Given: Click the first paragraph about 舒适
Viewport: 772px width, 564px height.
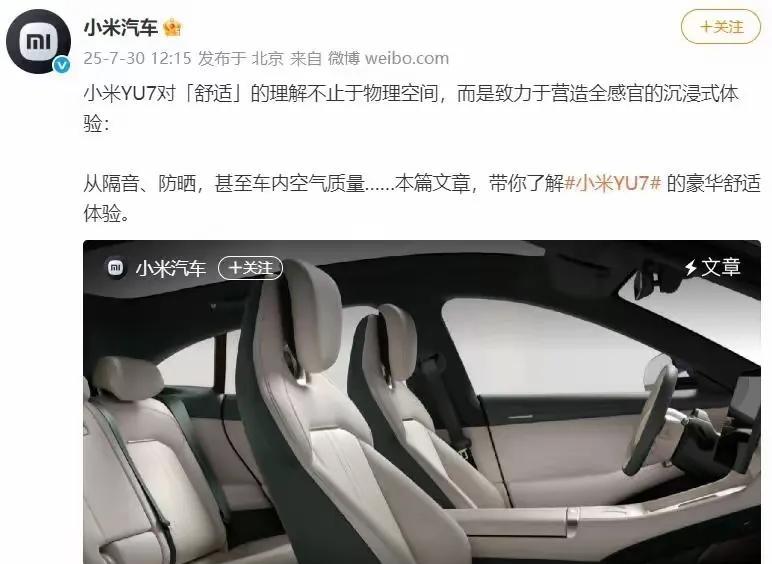Looking at the screenshot, I should 411,108.
